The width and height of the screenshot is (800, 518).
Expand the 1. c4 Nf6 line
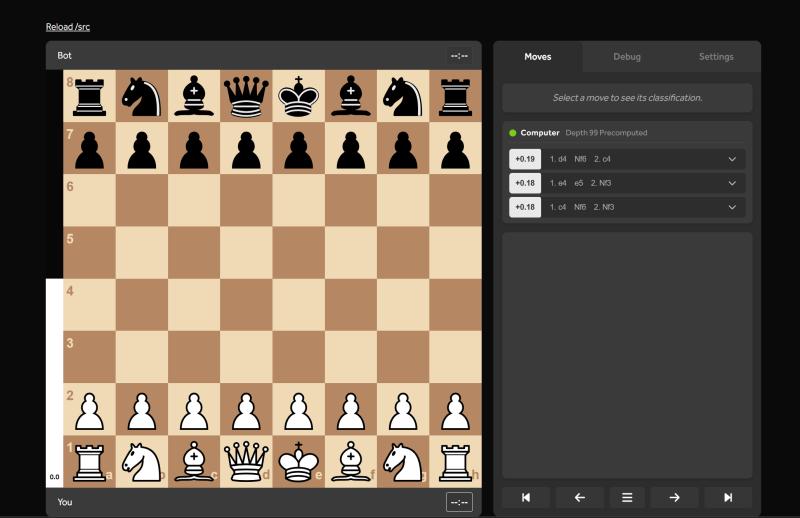pos(732,207)
